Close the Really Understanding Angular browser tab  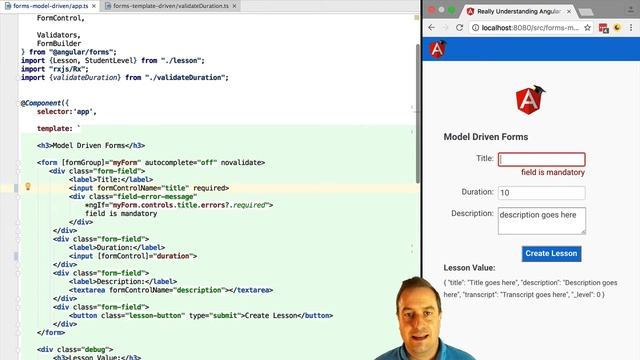click(x=569, y=11)
